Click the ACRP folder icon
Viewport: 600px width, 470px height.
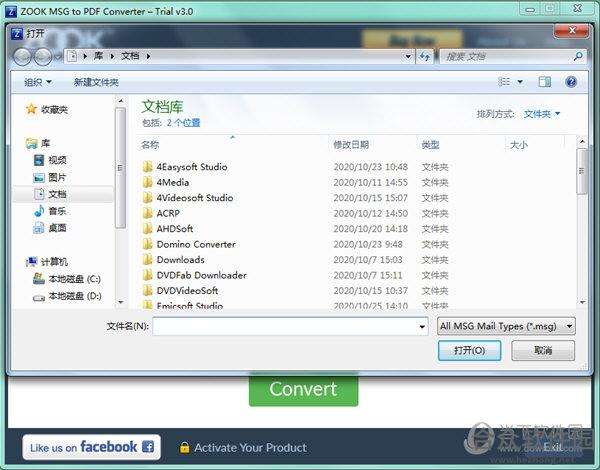[x=147, y=213]
